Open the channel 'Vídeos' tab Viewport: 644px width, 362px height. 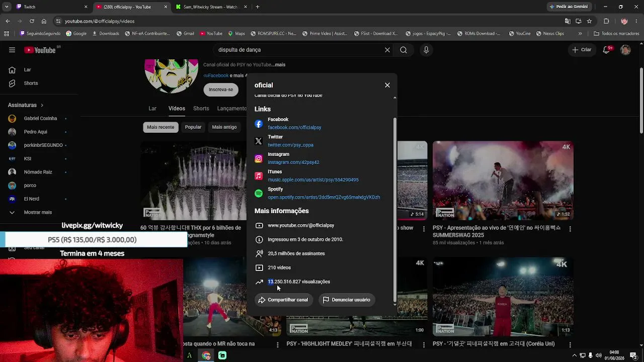tap(177, 109)
